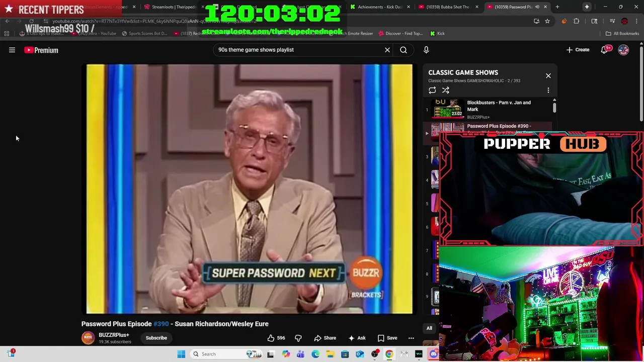
Task: Ask about this video
Action: tap(357, 338)
